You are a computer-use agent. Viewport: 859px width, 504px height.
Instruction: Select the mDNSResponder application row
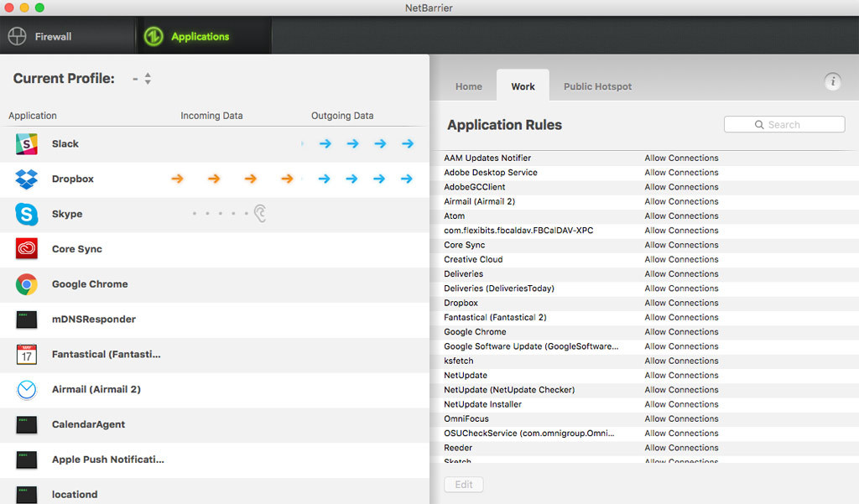click(214, 320)
